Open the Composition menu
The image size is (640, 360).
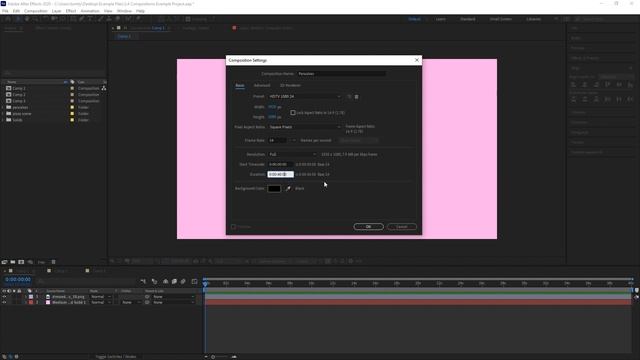(x=36, y=11)
